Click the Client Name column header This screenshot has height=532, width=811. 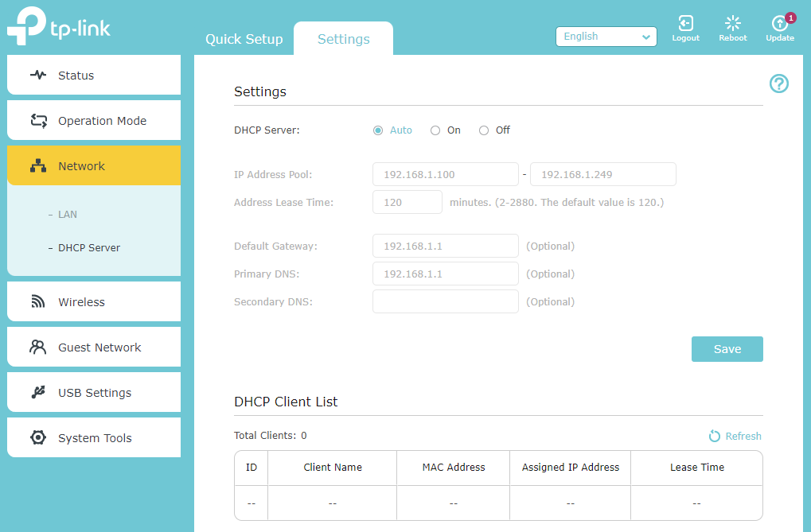(333, 468)
